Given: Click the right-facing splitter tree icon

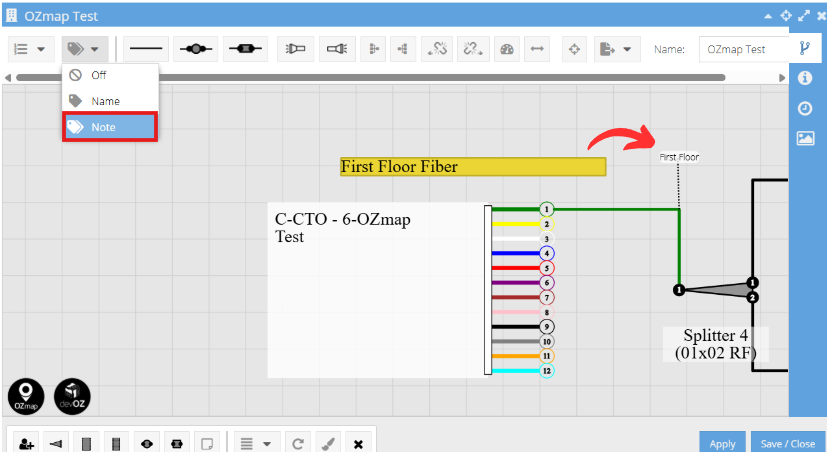Looking at the screenshot, I should tap(403, 49).
